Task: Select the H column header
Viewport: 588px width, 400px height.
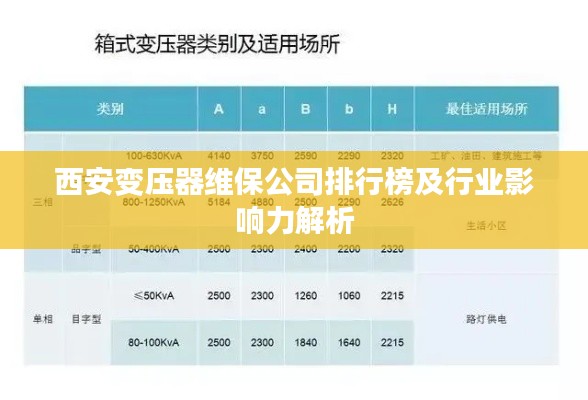Action: tap(392, 109)
